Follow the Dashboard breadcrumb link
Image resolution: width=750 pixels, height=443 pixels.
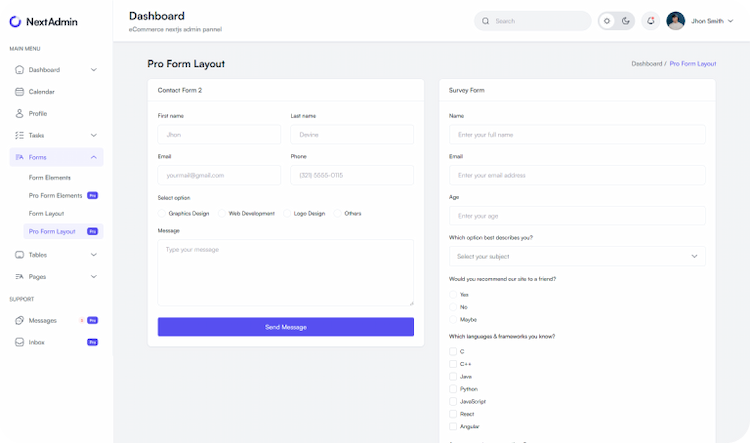(647, 64)
